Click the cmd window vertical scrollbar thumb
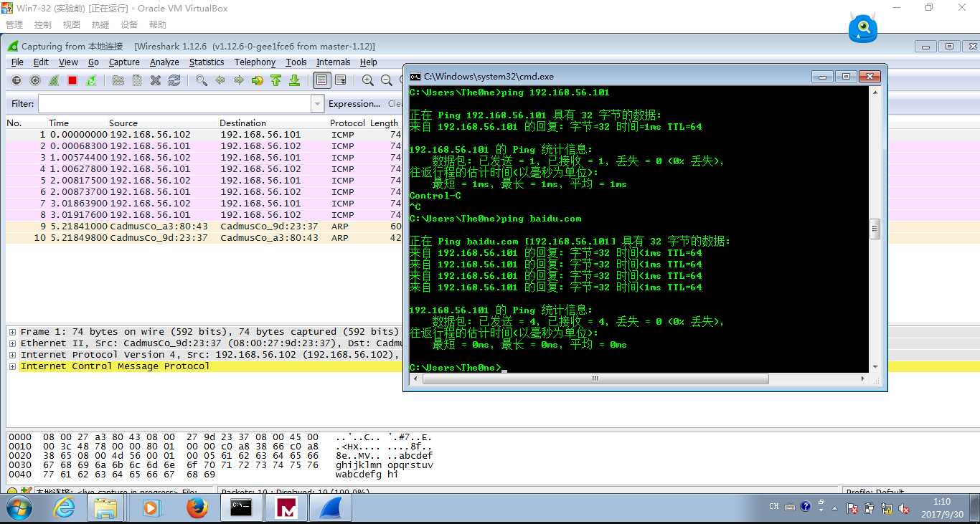The image size is (980, 524). [875, 229]
